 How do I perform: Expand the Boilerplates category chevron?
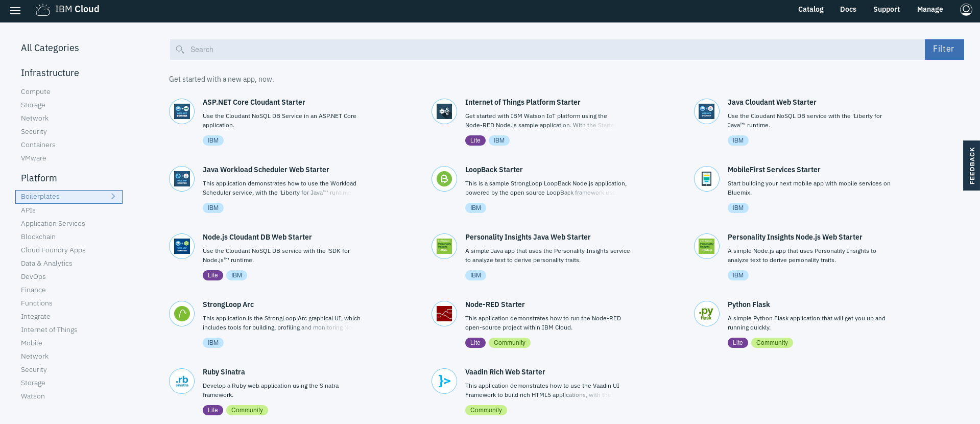coord(113,196)
